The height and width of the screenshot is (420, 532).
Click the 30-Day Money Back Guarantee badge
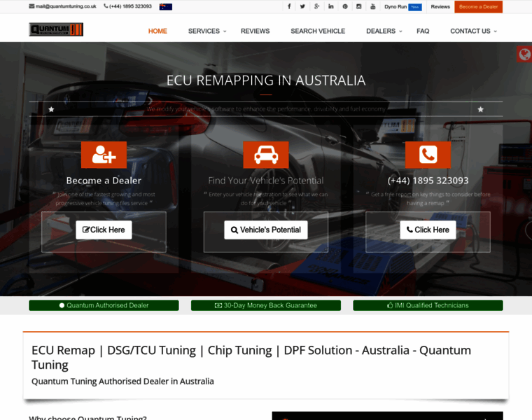266,305
